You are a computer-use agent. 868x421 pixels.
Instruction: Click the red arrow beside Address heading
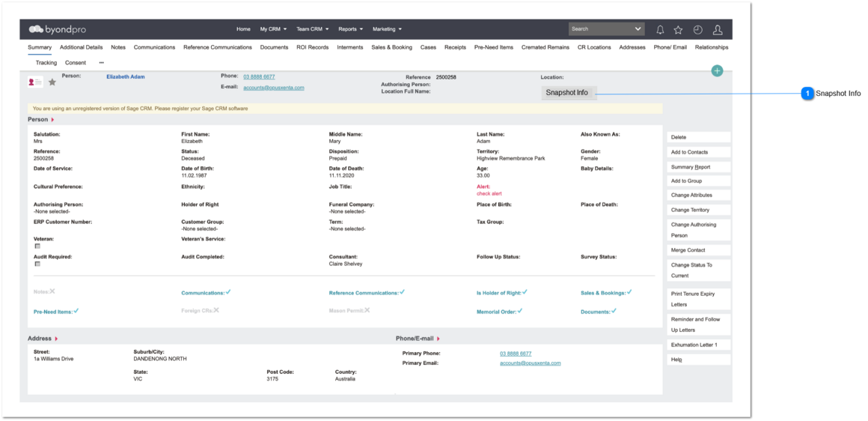click(56, 339)
